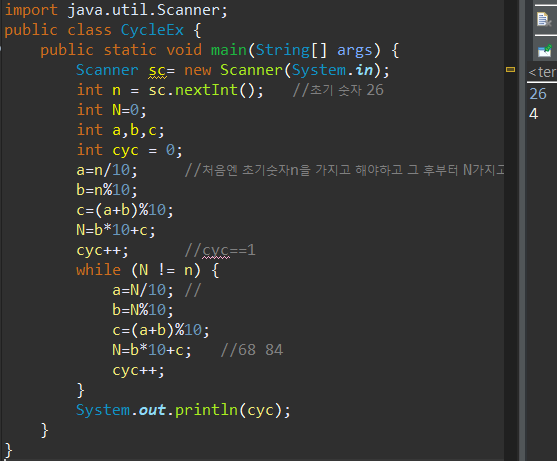This screenshot has width=557, height=461.
Task: Click the statement 'b=n%10;'
Action: point(107,190)
